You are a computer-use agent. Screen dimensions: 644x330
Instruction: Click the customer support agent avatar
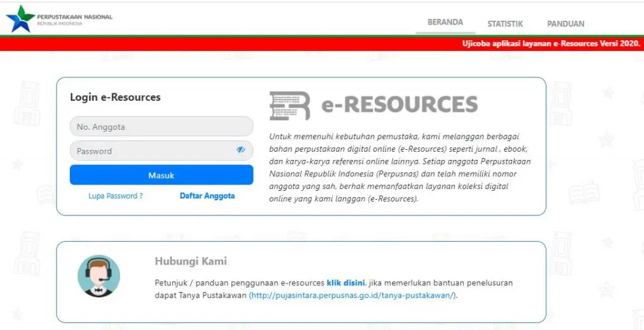[x=99, y=276]
